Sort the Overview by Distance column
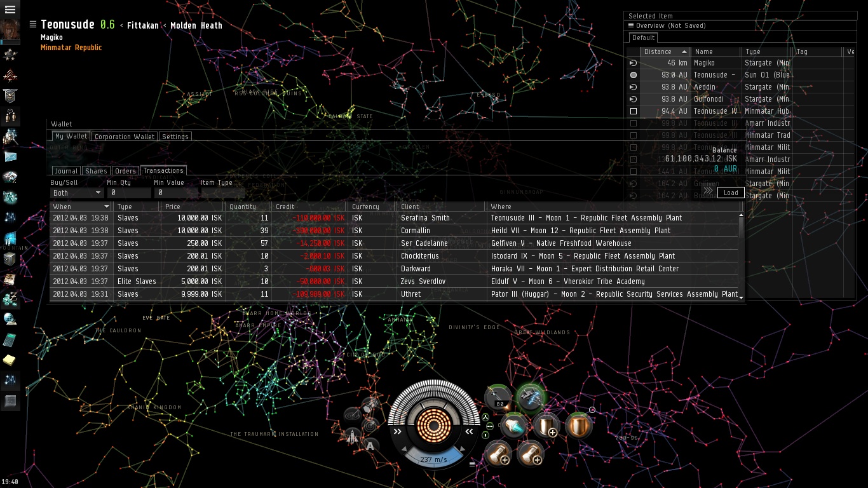Screen dimensions: 868x488 [x=665, y=51]
